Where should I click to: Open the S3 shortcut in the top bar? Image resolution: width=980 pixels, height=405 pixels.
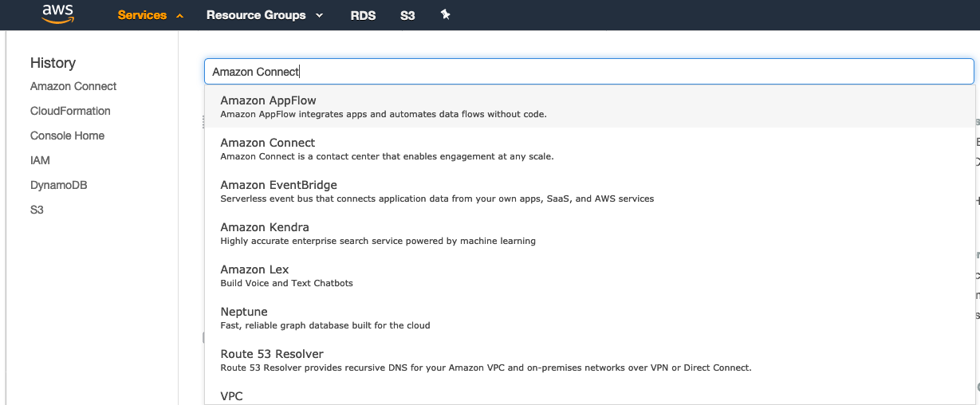point(407,15)
